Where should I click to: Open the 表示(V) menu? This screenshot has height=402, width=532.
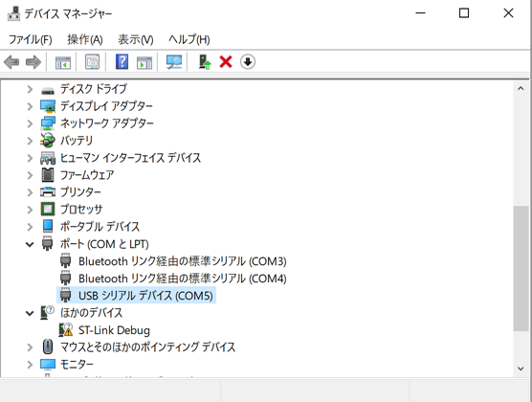click(135, 39)
